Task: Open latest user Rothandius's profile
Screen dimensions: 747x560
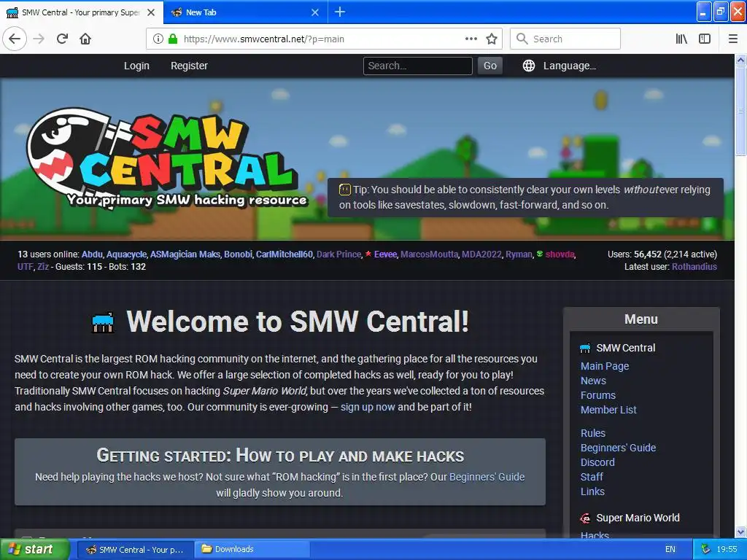Action: coord(694,267)
